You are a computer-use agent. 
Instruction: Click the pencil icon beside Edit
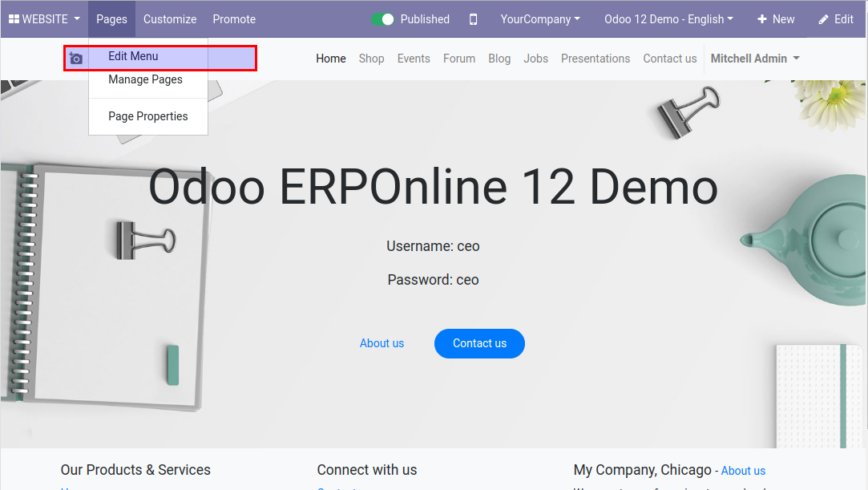click(x=824, y=19)
